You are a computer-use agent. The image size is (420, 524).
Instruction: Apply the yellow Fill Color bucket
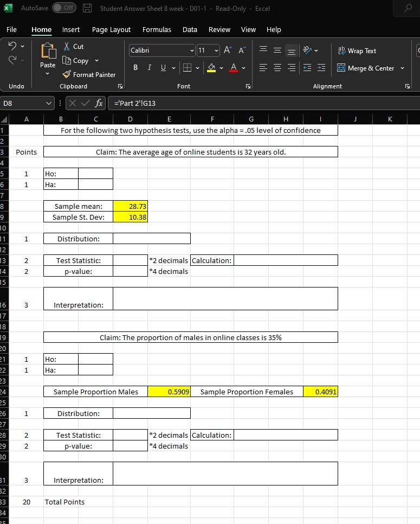[x=211, y=68]
